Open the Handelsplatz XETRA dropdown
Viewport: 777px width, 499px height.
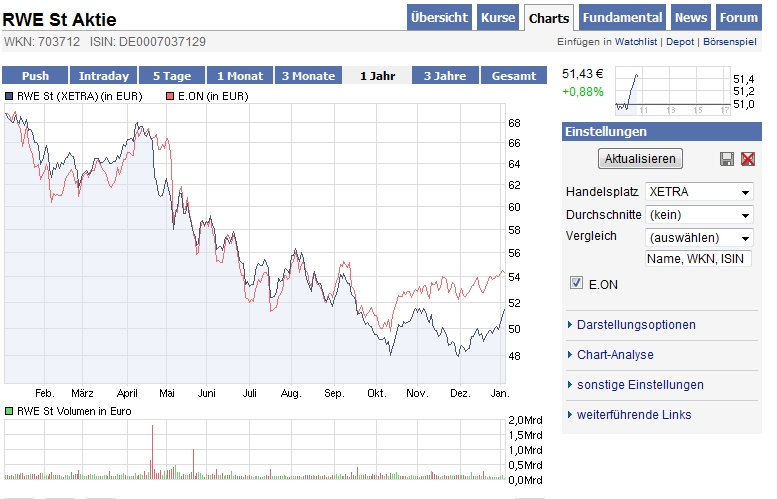[699, 192]
